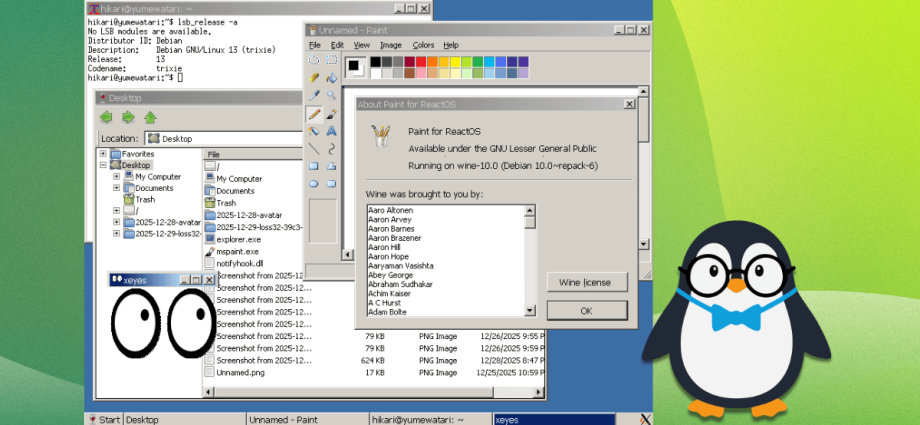
Task: Click OK in the About Paint dialog
Action: [587, 311]
